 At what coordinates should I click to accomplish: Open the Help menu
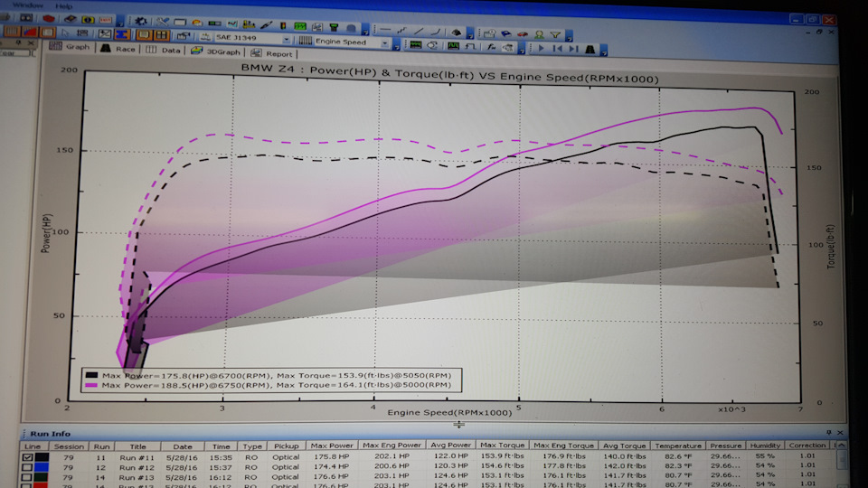(x=64, y=6)
